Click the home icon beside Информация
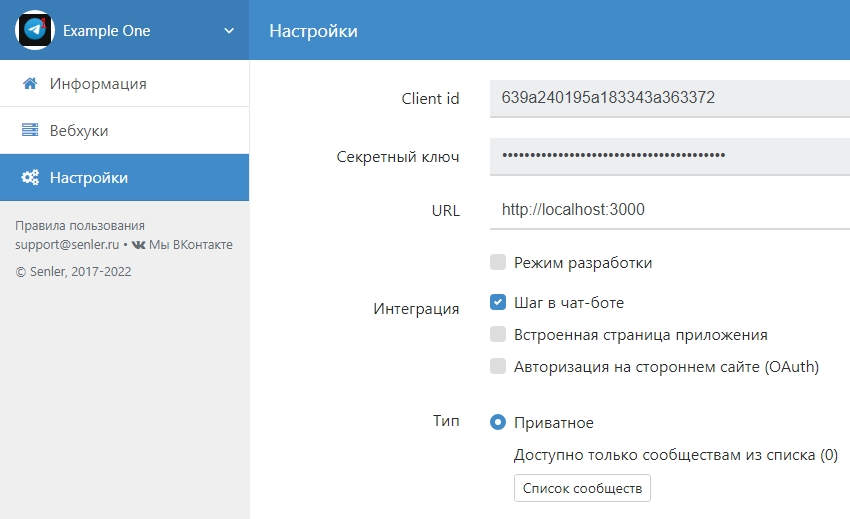The image size is (850, 519). pos(30,84)
